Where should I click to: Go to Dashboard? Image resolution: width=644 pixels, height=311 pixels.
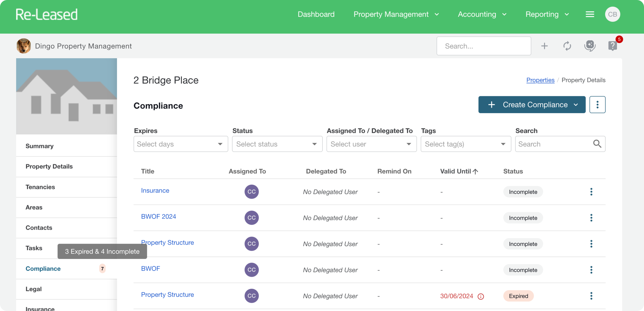(x=316, y=14)
